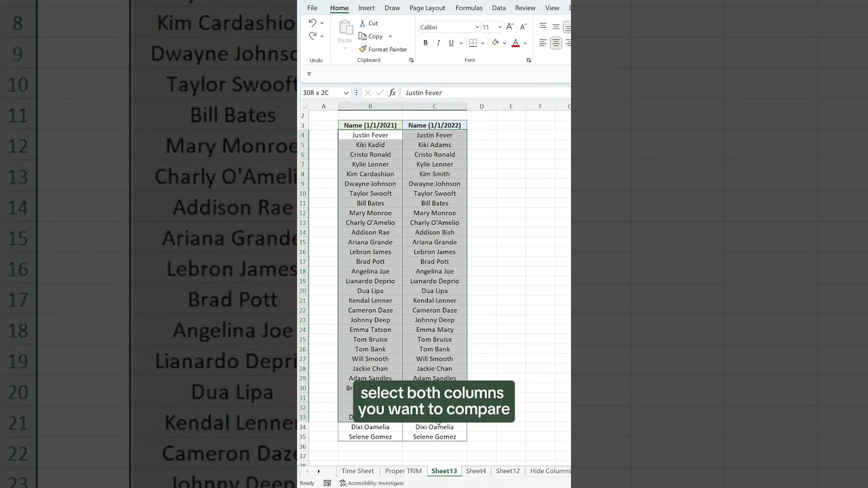The image size is (868, 488).
Task: Open Insert Function fx button
Action: (x=392, y=93)
